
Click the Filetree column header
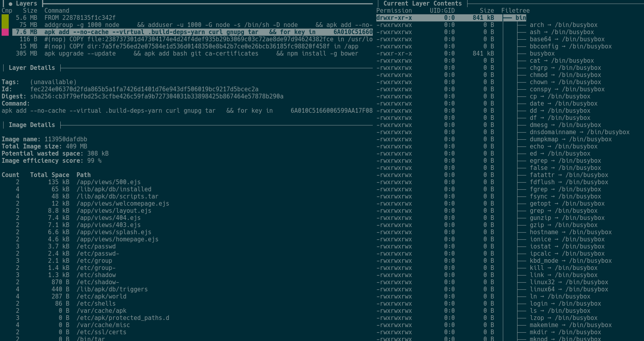[x=515, y=11]
